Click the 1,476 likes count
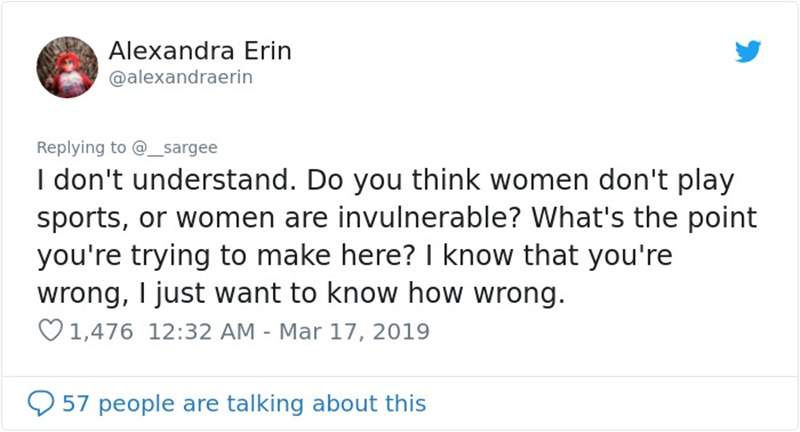This screenshot has width=800, height=432. (103, 331)
